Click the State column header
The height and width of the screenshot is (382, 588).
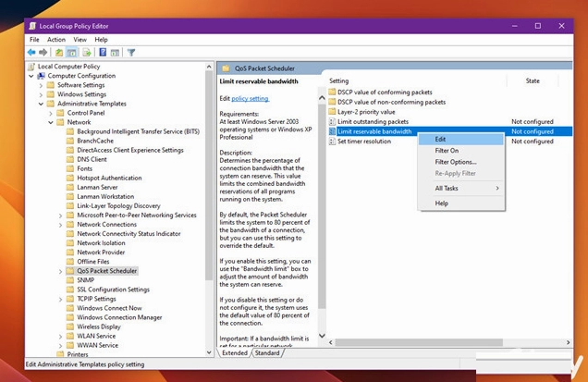click(533, 81)
